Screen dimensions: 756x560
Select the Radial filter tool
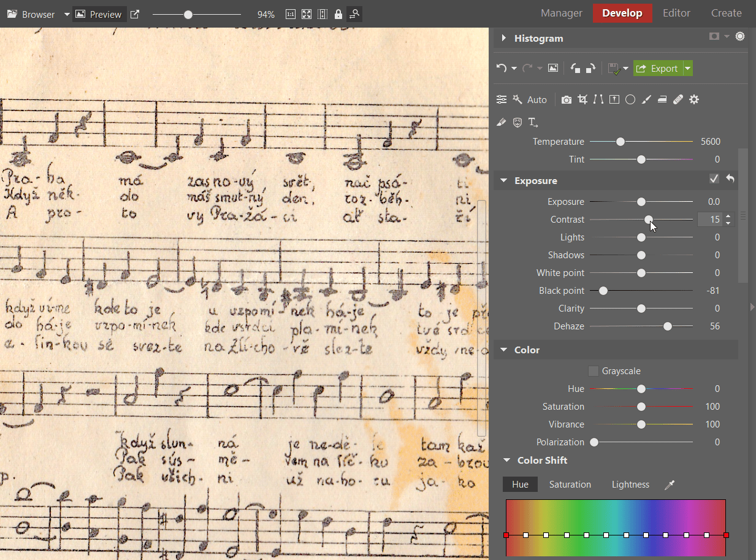tap(630, 99)
